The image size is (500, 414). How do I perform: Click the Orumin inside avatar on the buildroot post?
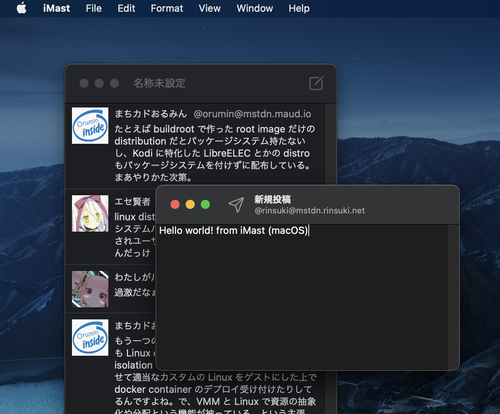click(90, 126)
